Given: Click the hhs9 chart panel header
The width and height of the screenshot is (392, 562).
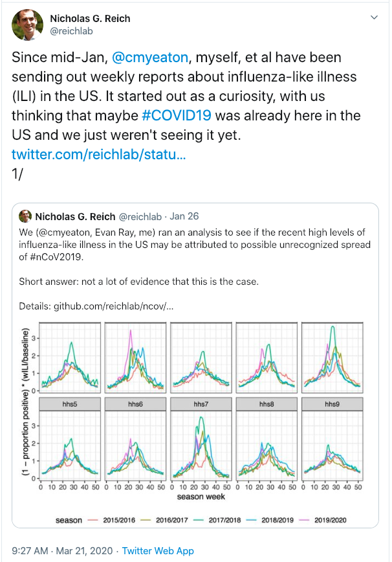Looking at the screenshot, I should tap(332, 404).
